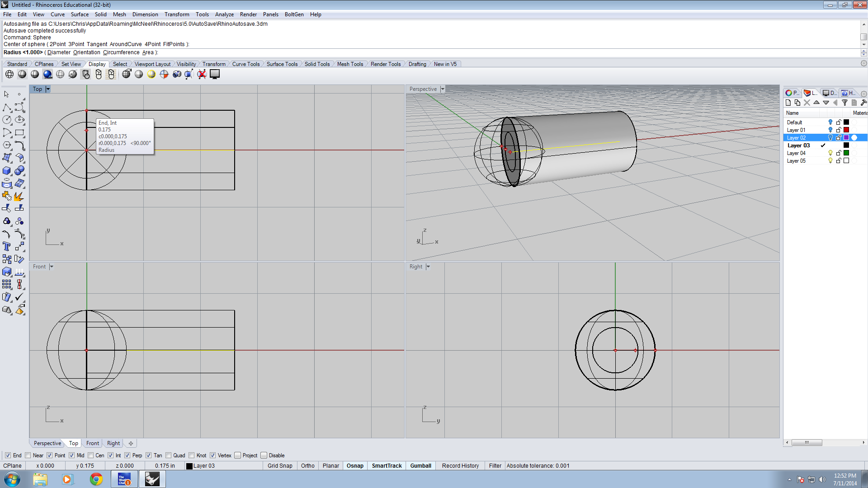868x488 pixels.
Task: Open the Render menu
Action: 247,14
